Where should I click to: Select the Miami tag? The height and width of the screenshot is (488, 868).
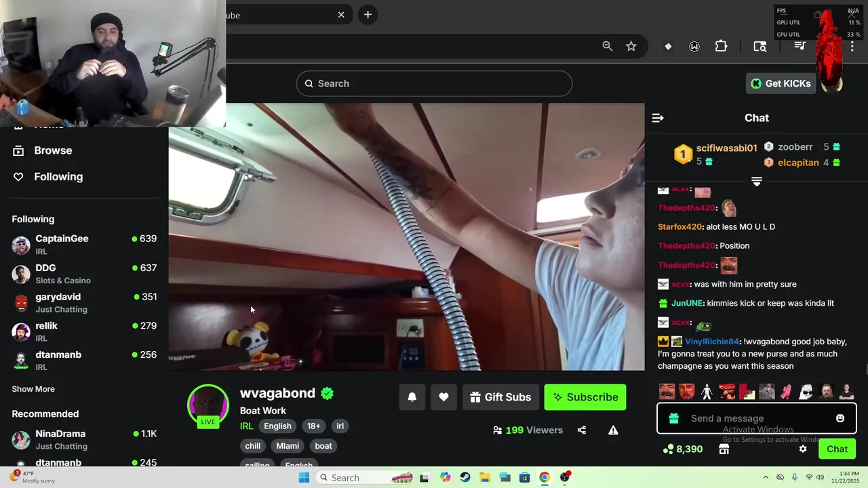tap(288, 446)
